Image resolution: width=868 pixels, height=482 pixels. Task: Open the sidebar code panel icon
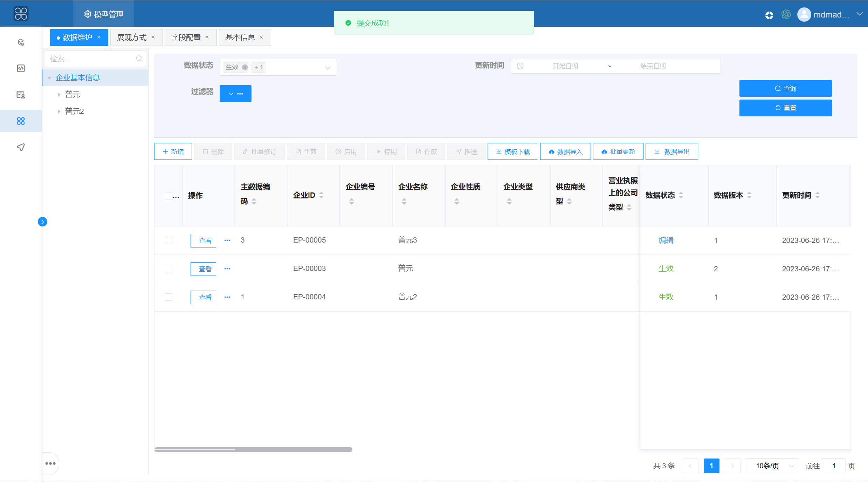[21, 68]
